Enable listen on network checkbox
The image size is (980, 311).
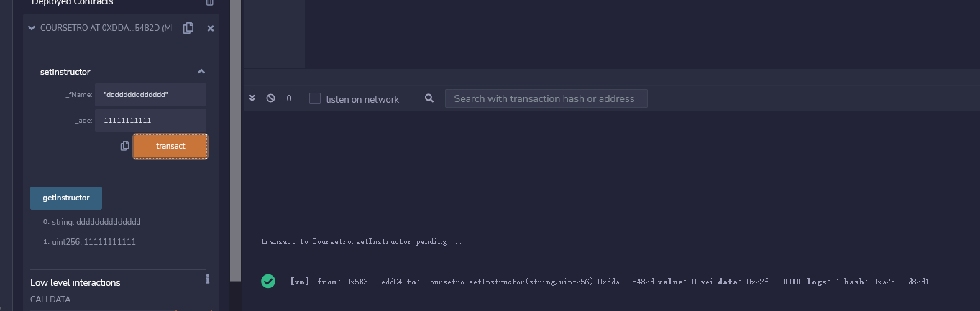(x=315, y=98)
